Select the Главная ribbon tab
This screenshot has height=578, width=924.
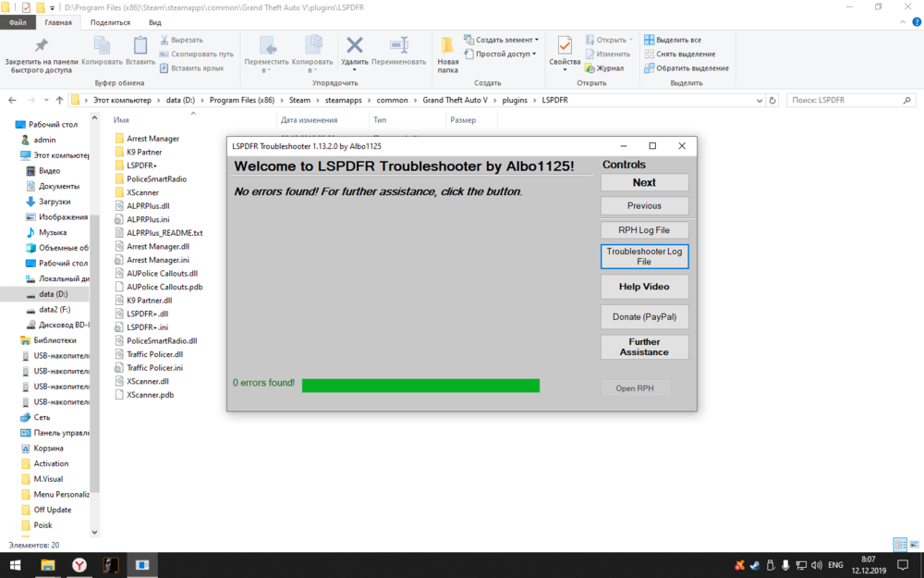pos(57,22)
